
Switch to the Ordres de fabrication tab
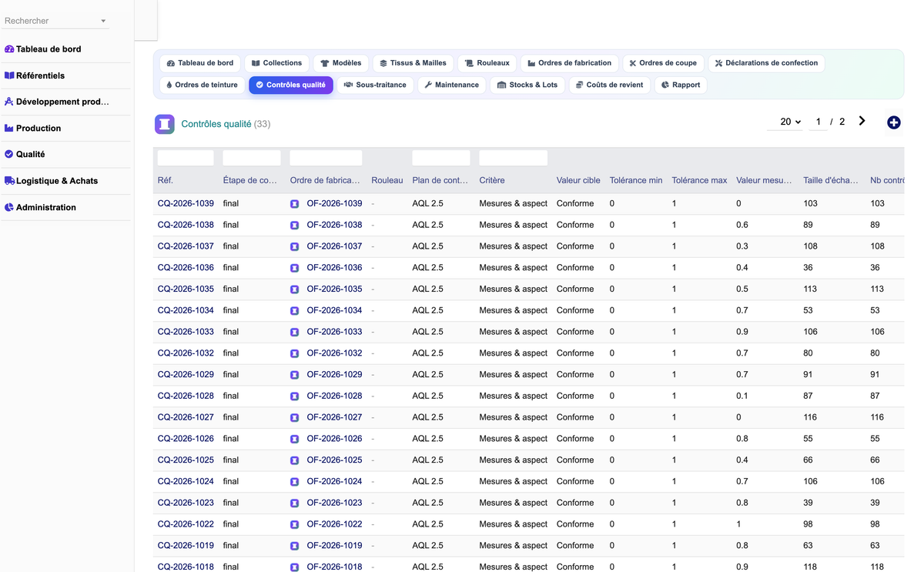pos(570,63)
